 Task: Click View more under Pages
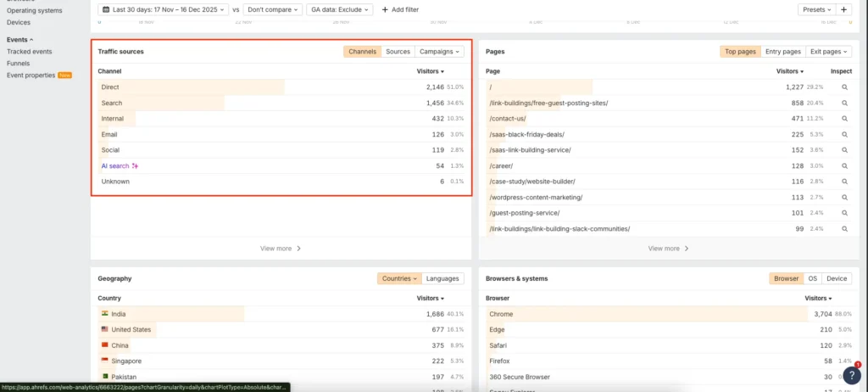[669, 249]
